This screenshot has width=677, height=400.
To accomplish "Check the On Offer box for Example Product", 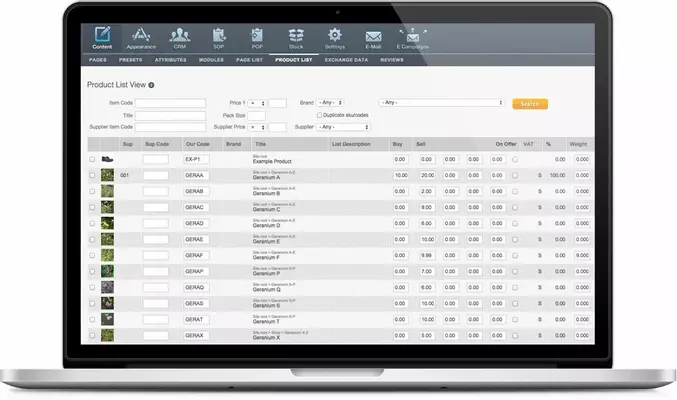I will click(x=515, y=159).
